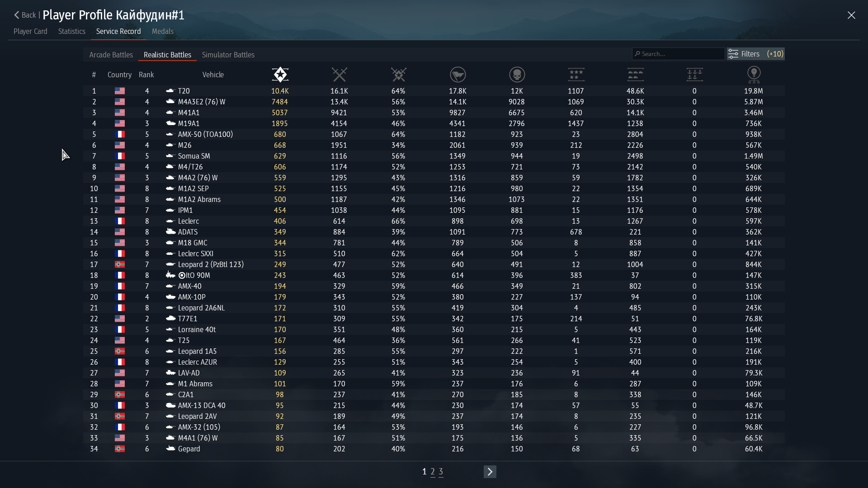Click French flag in AMX-50 (TOA100) row
The image size is (868, 488).
(120, 134)
